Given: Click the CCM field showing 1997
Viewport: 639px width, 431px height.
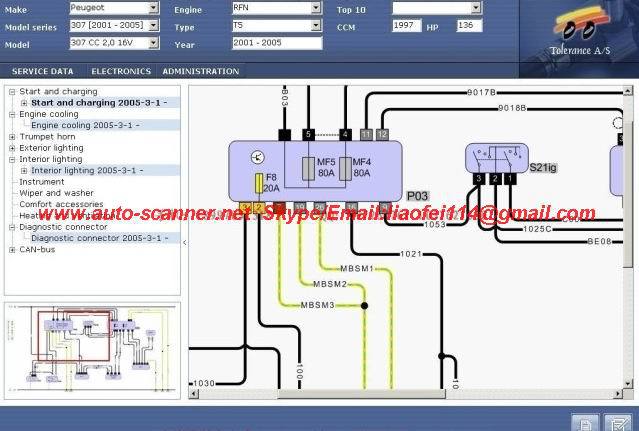Looking at the screenshot, I should click(x=407, y=25).
